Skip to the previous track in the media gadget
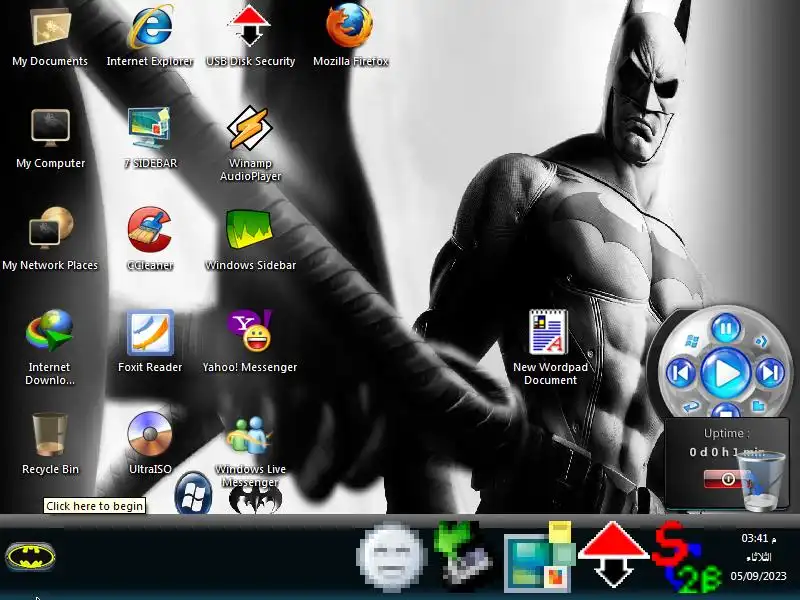 (681, 373)
